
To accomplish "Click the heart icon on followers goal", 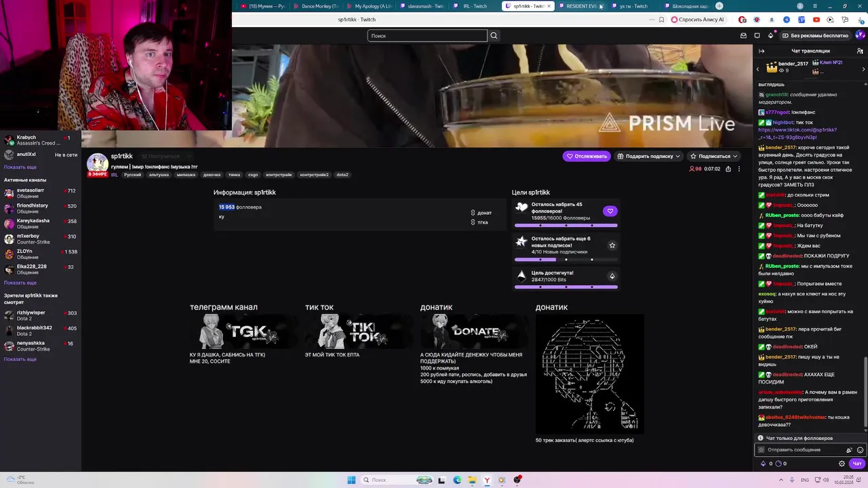I will (x=610, y=211).
